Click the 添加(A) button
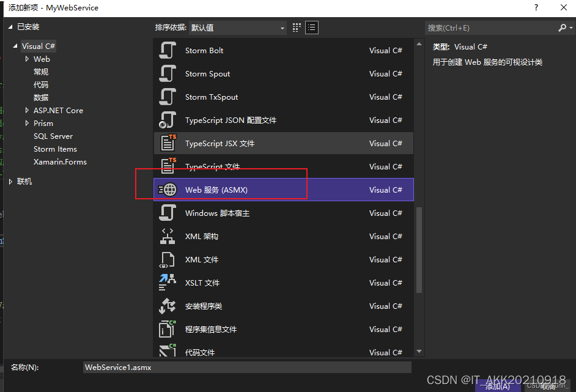The image size is (576, 392). [497, 386]
